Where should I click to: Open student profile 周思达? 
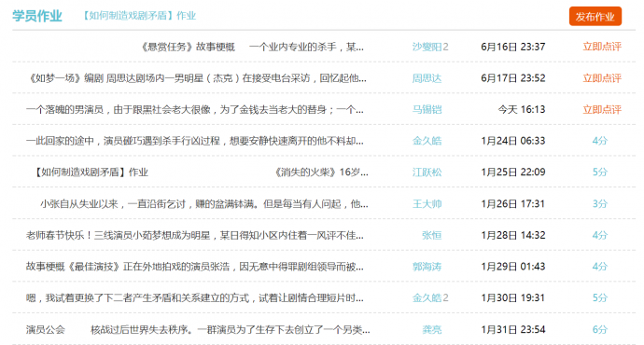(x=427, y=78)
